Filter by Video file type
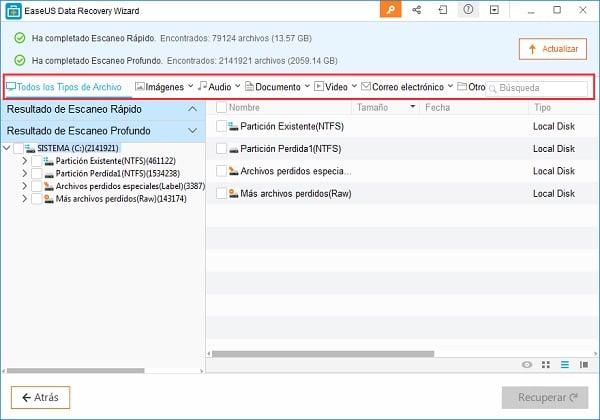This screenshot has height=420, width=600. click(331, 87)
